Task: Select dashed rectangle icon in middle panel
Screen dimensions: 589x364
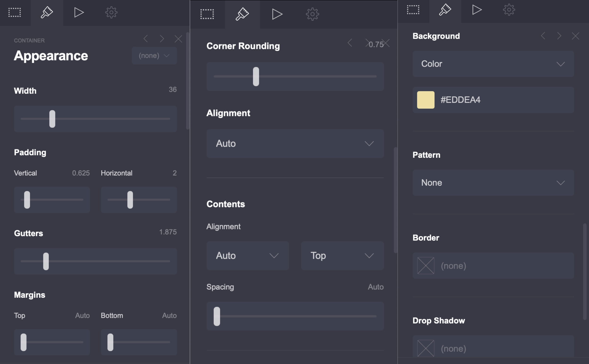Action: (x=207, y=14)
